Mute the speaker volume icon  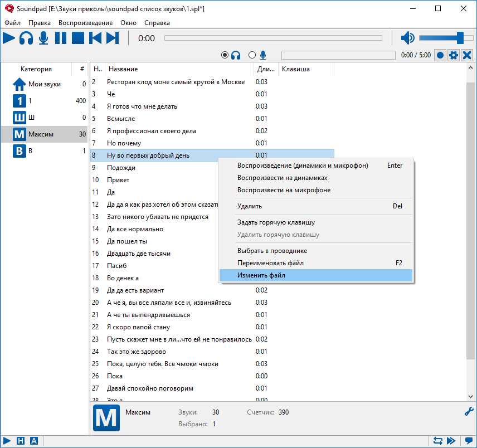point(408,38)
